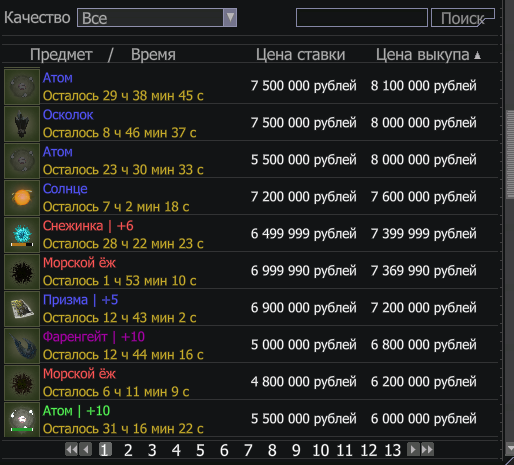Select the Осколок item icon
This screenshot has width=514, height=465.
click(x=22, y=124)
